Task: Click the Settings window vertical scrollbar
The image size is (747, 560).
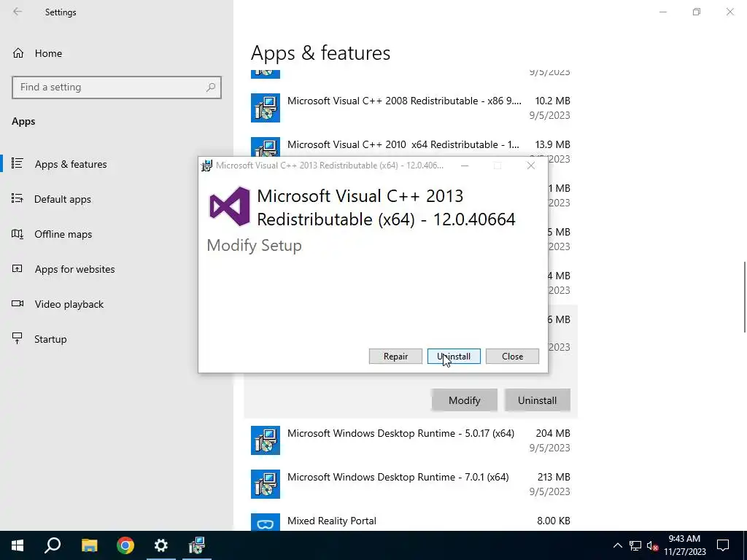Action: click(744, 297)
